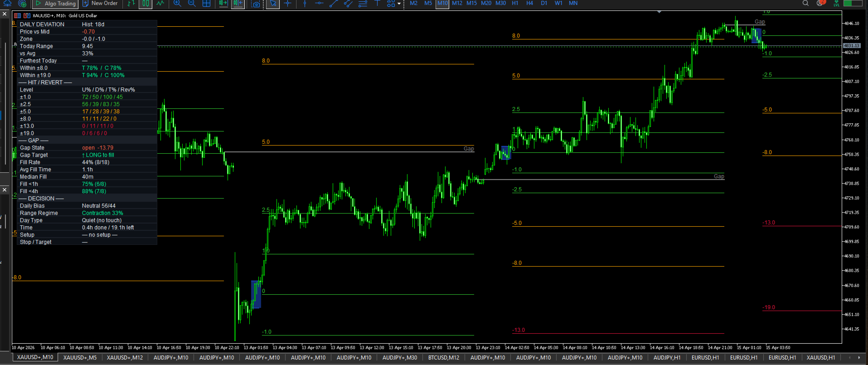Switch chart to line chart icon
Screen dimensions: 868x365
(x=160, y=4)
